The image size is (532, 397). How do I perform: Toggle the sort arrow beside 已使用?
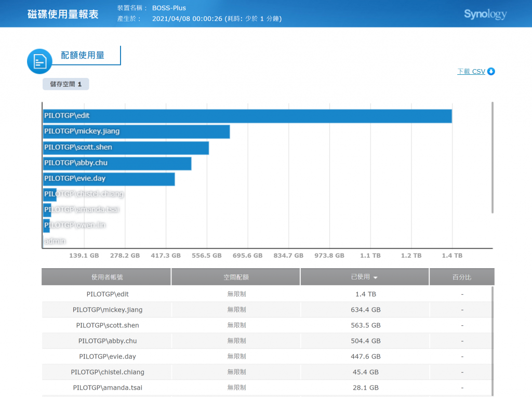click(x=375, y=277)
